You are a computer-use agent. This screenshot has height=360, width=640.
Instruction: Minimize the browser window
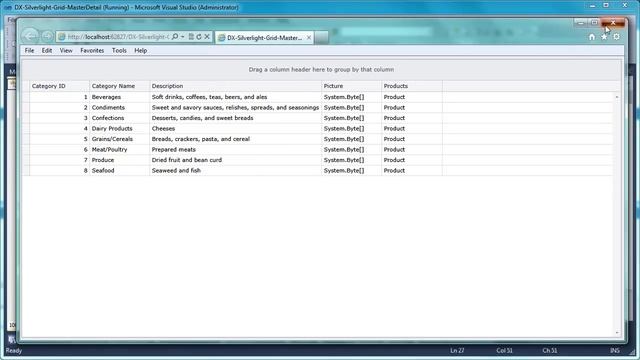(581, 23)
